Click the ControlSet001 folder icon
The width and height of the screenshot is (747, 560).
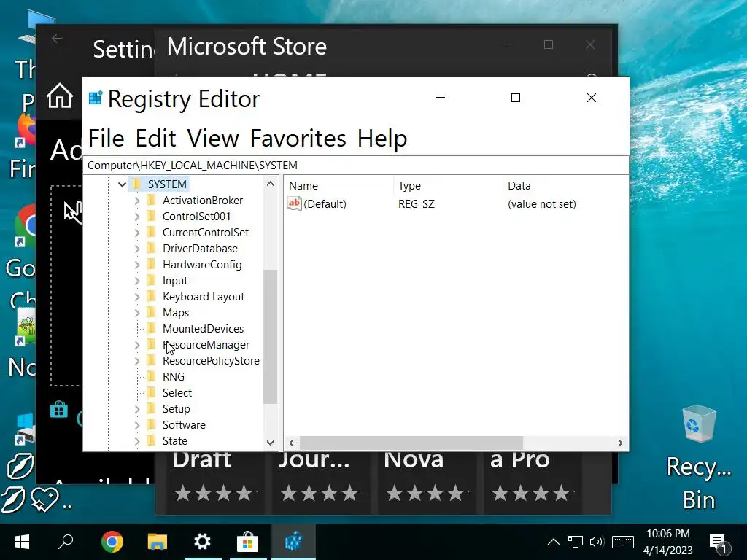tap(151, 216)
